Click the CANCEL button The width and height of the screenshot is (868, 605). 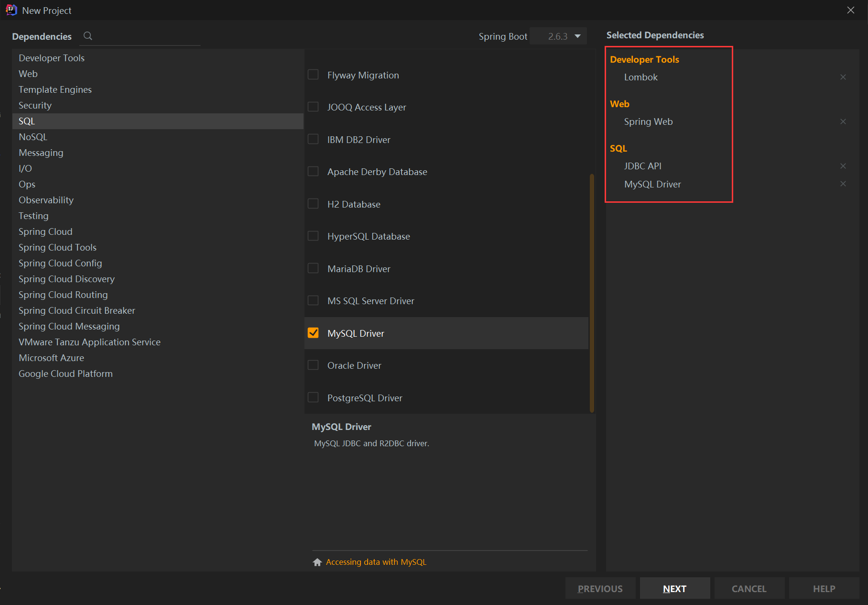tap(749, 588)
